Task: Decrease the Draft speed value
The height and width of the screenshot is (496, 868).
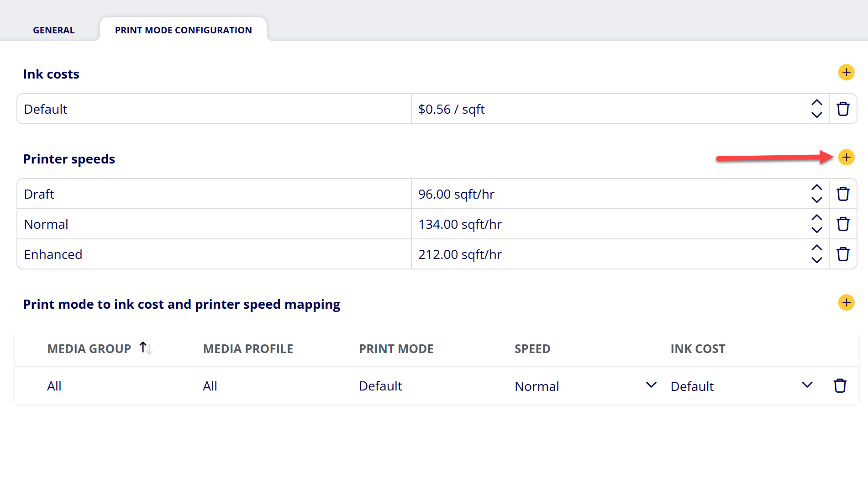Action: coord(817,200)
